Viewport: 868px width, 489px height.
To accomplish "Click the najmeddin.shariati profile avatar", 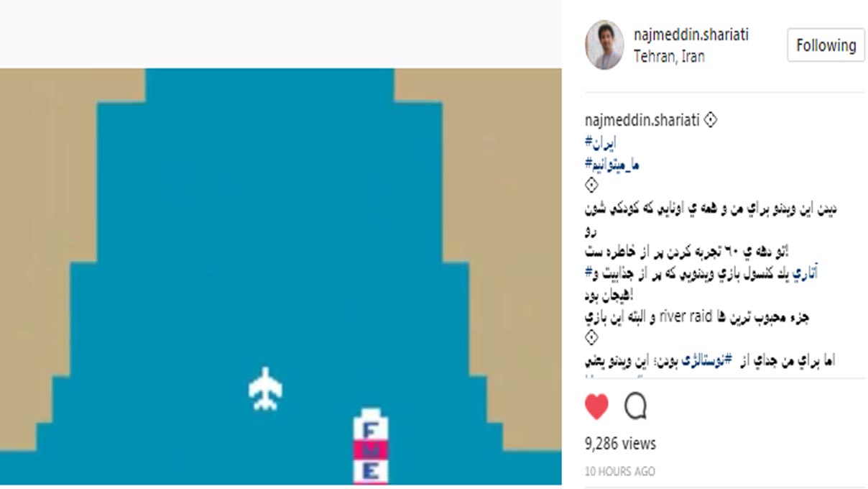I will (x=604, y=45).
